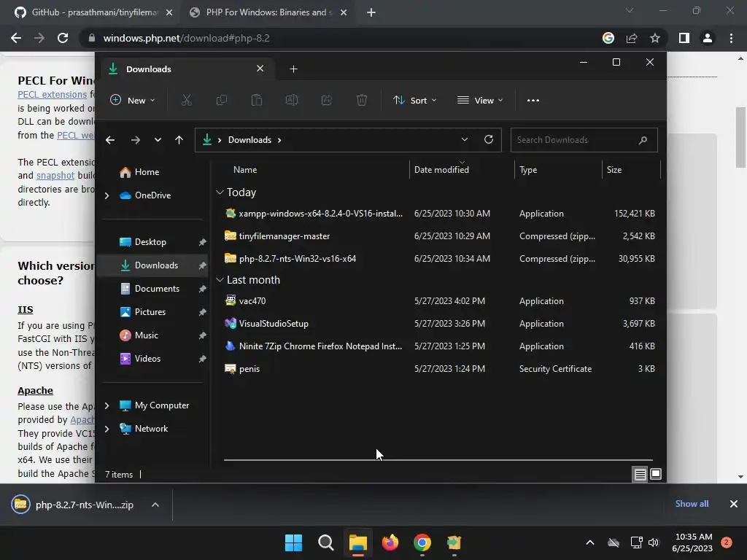Open the See more ellipsis menu in Explorer
Viewport: 747px width, 560px height.
click(x=533, y=101)
